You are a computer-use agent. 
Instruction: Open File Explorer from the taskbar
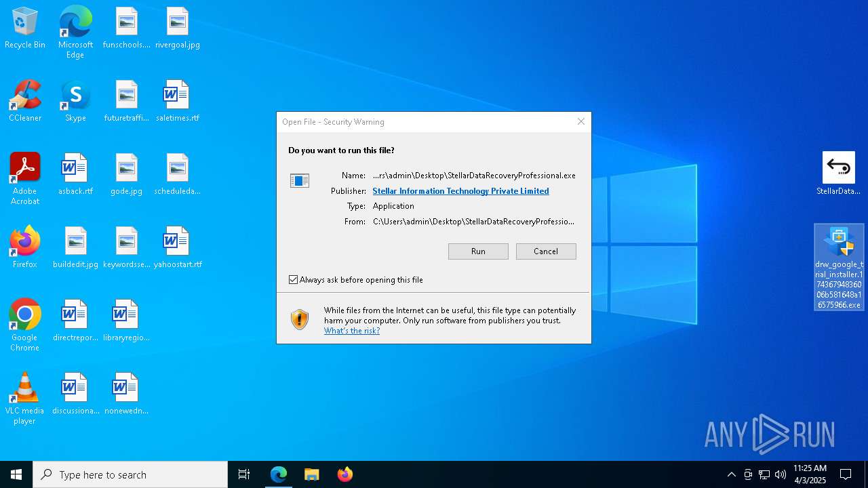pyautogui.click(x=312, y=474)
